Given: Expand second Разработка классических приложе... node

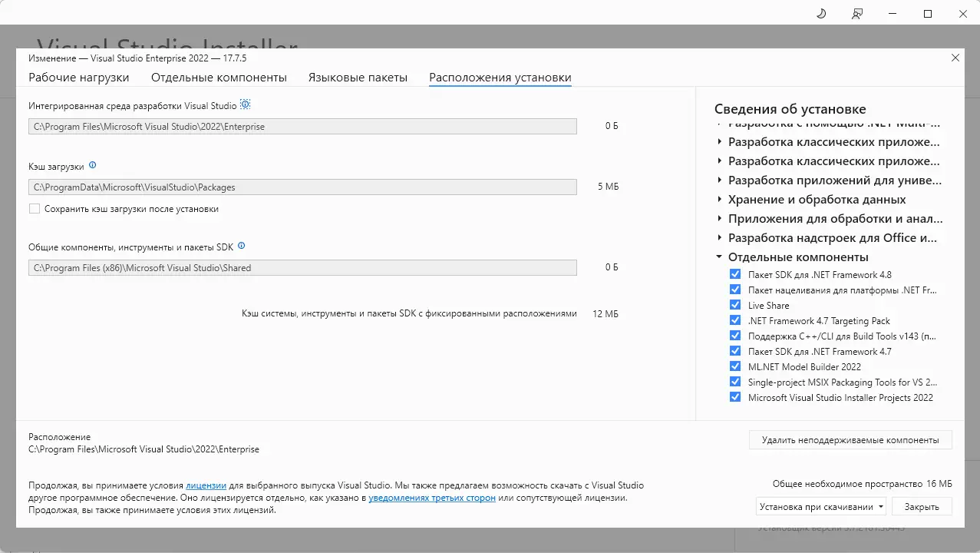Looking at the screenshot, I should coord(719,161).
